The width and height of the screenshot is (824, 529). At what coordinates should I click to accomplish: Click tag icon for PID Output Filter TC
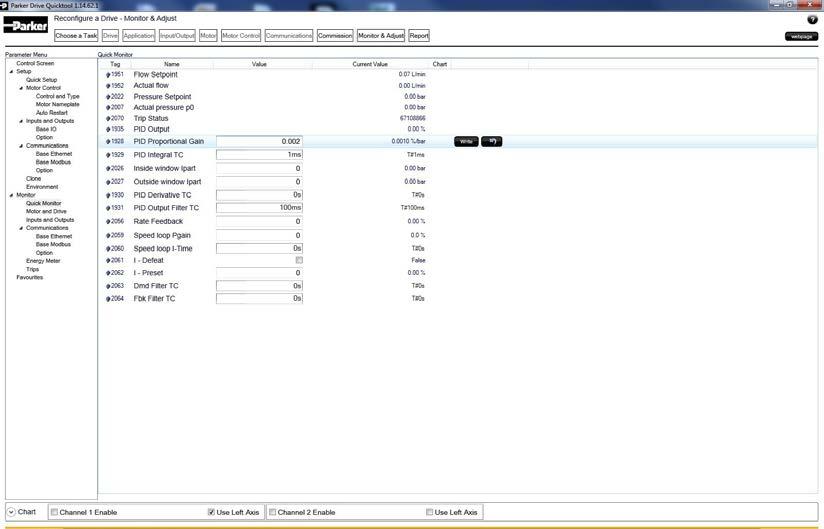[108, 208]
